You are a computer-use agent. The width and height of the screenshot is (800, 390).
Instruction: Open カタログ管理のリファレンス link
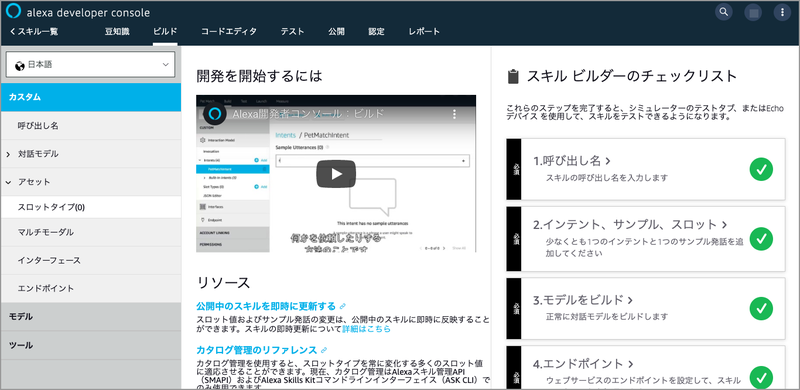tap(256, 350)
